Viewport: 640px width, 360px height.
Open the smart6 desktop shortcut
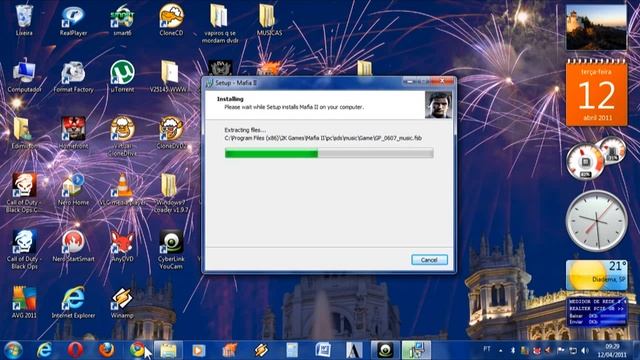pyautogui.click(x=122, y=20)
